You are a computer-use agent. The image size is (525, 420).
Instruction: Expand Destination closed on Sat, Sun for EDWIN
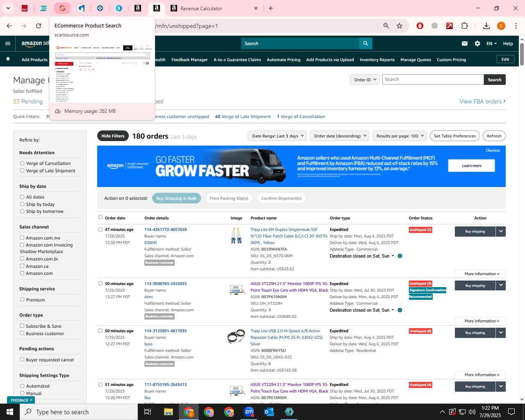tap(362, 256)
